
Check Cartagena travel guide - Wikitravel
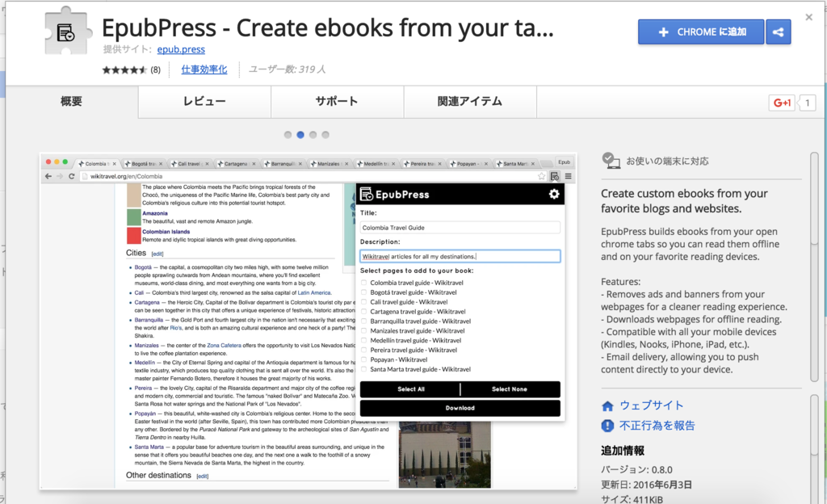(363, 312)
